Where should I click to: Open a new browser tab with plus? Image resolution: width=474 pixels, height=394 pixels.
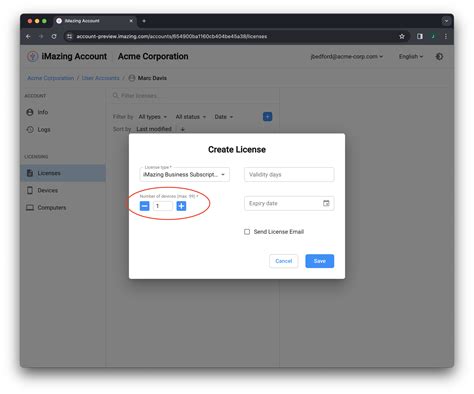(x=144, y=21)
